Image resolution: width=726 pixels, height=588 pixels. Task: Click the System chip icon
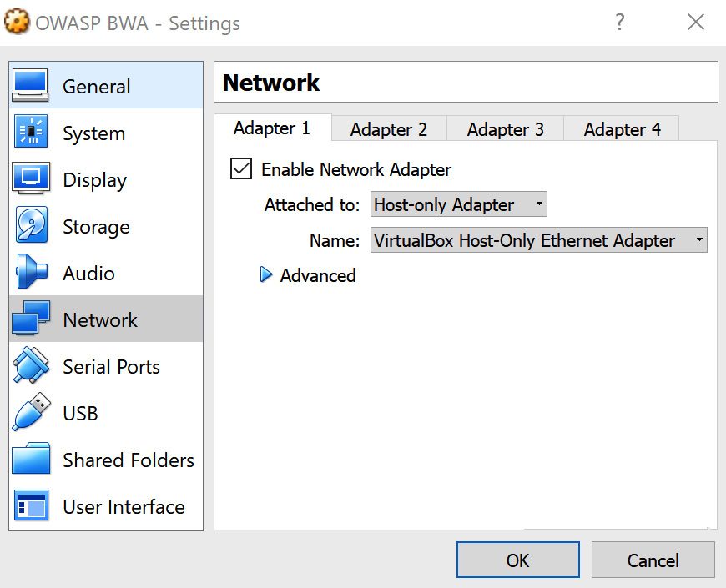(31, 132)
